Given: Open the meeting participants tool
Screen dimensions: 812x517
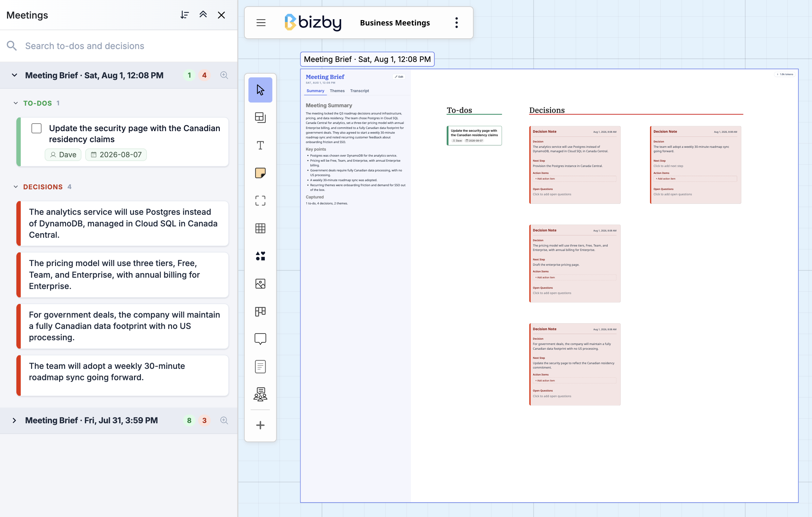Looking at the screenshot, I should (x=260, y=394).
